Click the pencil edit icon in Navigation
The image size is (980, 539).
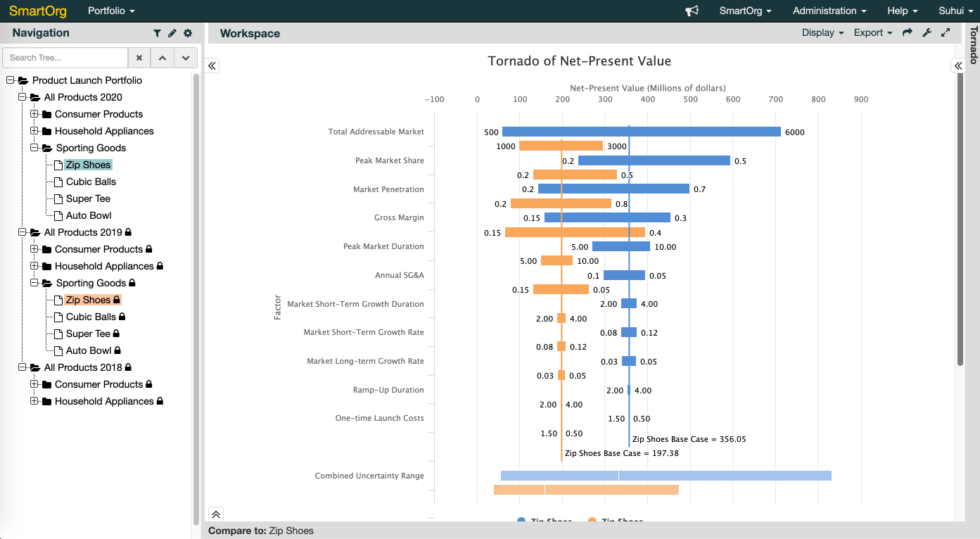click(172, 33)
